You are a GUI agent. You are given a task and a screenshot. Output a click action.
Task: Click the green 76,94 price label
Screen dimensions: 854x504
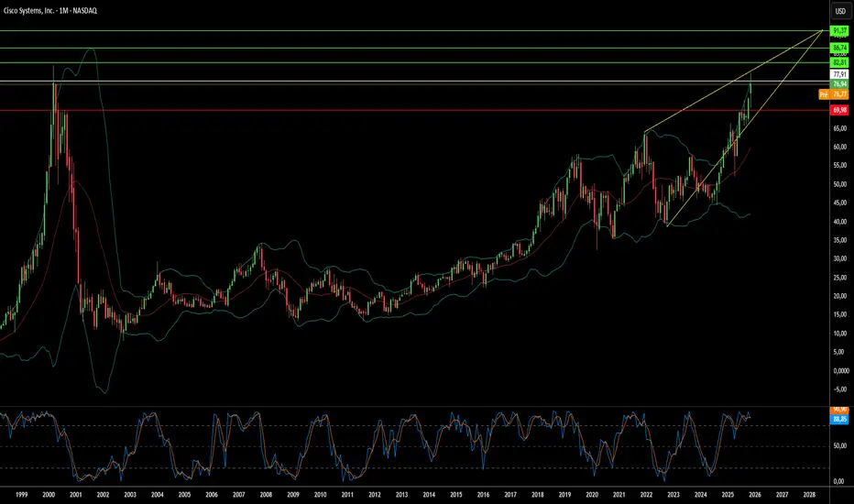click(840, 84)
